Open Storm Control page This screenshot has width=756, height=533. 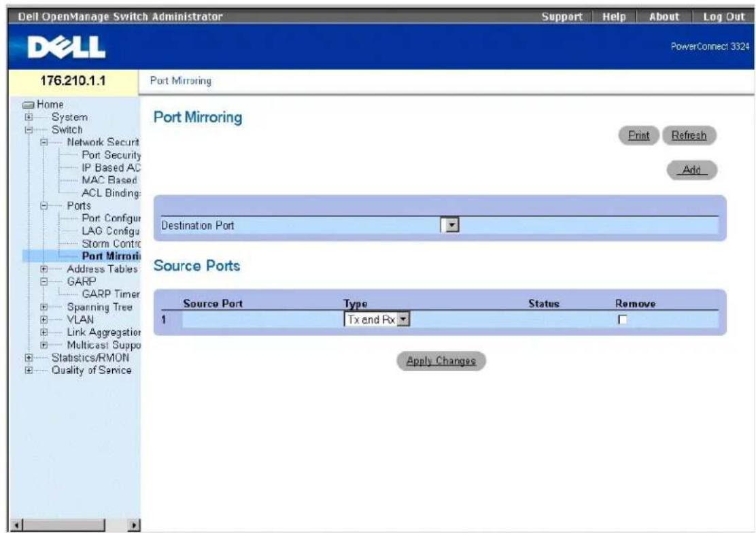111,243
